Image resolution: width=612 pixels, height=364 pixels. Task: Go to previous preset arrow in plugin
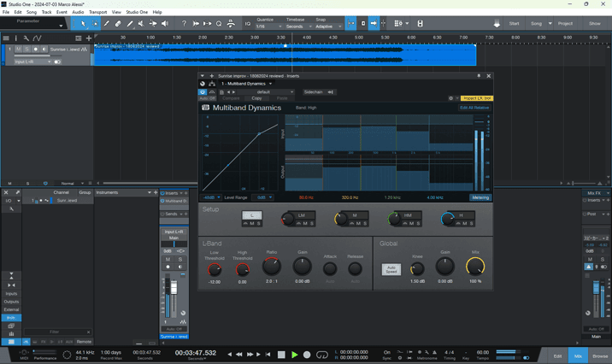click(x=229, y=92)
